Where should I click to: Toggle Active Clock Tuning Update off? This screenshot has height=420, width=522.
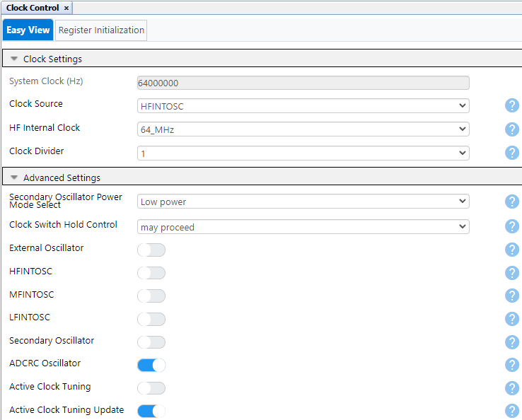pos(151,411)
